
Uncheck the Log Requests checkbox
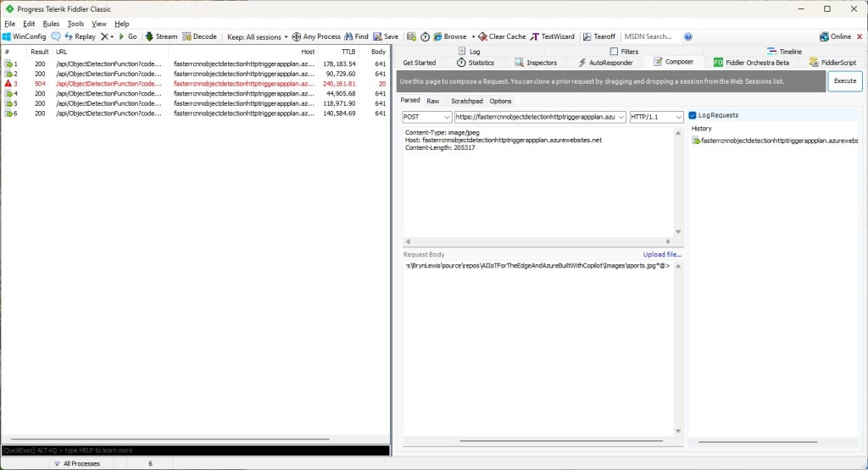[x=693, y=115]
